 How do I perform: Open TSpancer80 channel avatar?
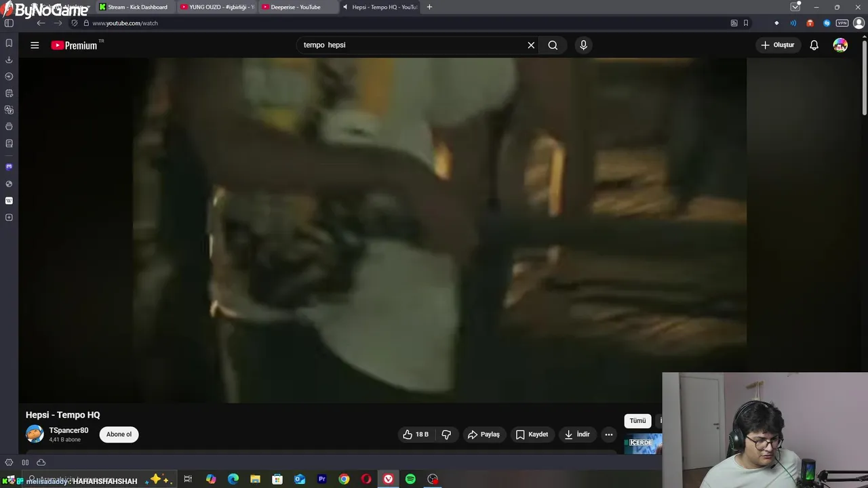35,434
